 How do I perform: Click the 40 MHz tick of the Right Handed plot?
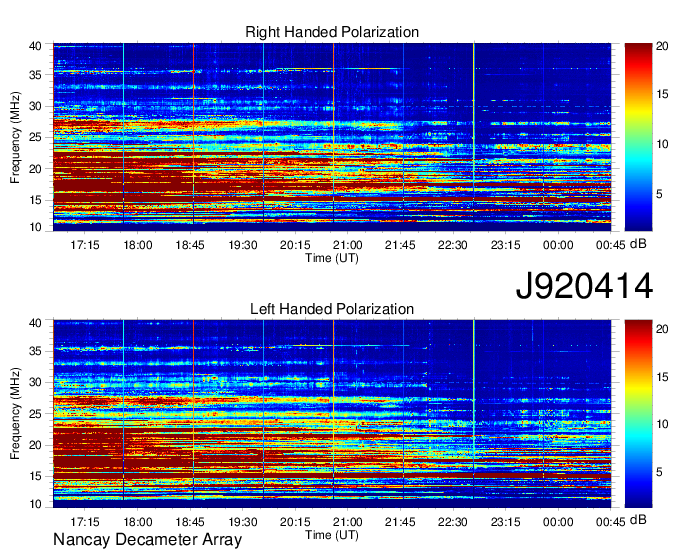pos(35,46)
